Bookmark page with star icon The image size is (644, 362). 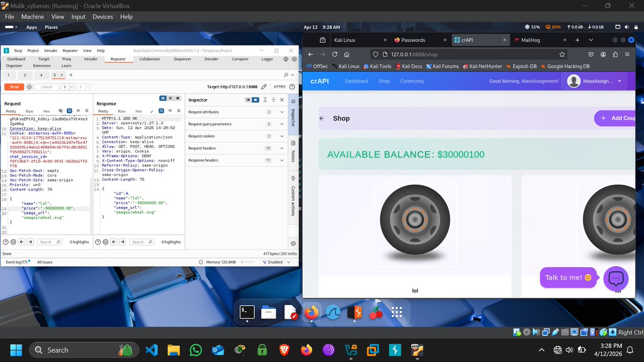coord(562,54)
